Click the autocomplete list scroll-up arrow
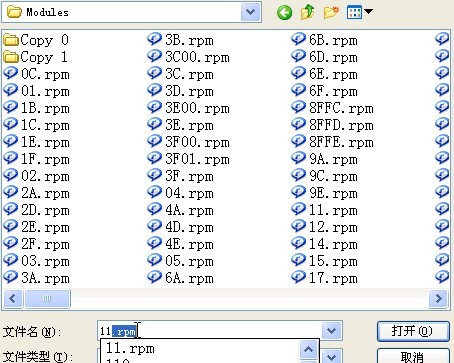The height and width of the screenshot is (363, 454). 308,349
